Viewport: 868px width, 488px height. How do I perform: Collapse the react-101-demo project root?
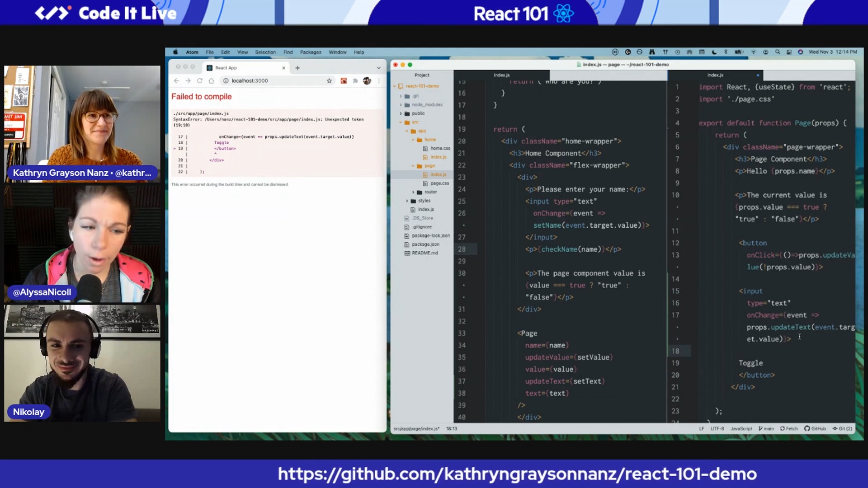pyautogui.click(x=395, y=86)
